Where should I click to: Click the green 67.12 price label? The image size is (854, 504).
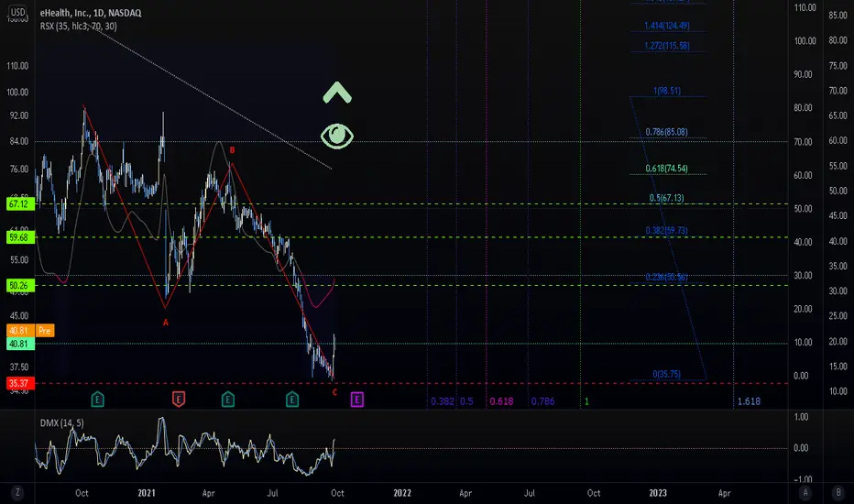[x=19, y=203]
